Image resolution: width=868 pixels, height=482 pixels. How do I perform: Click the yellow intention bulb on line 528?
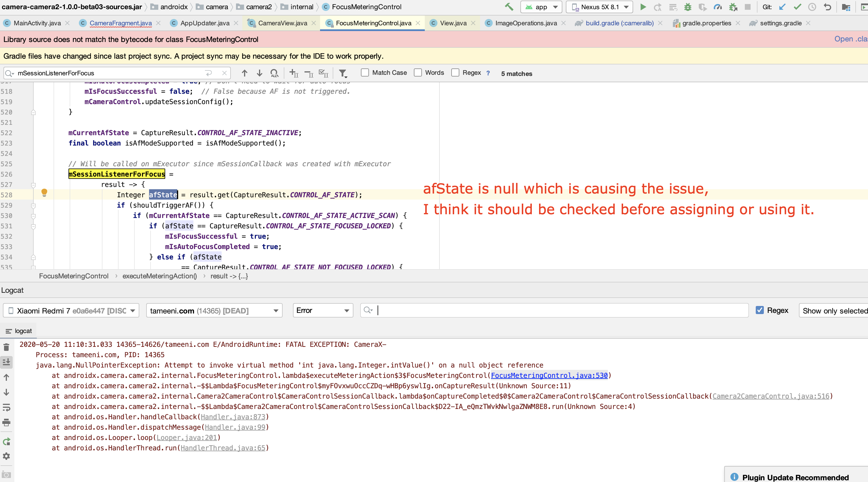(x=44, y=192)
